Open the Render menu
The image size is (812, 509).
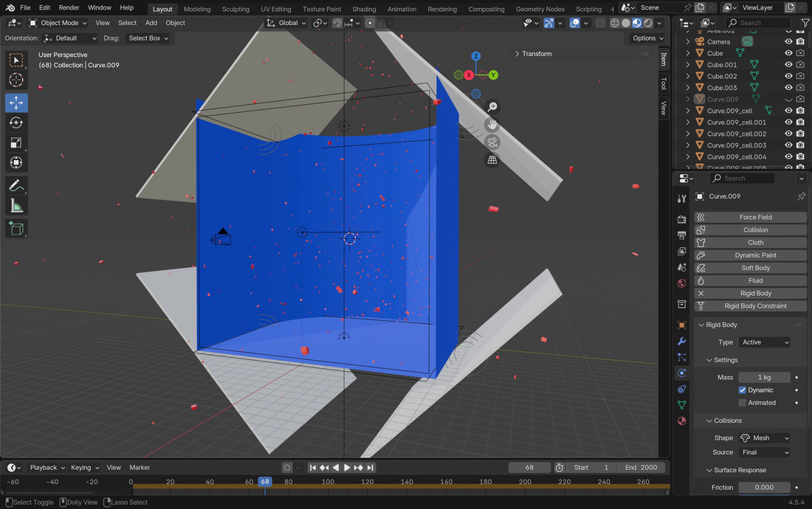click(69, 7)
